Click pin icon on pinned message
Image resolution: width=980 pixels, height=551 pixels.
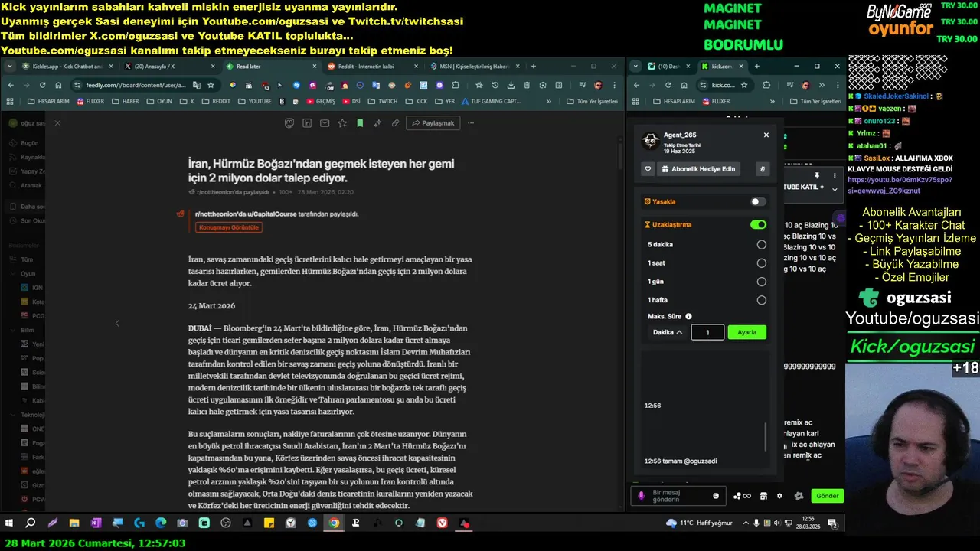(817, 175)
